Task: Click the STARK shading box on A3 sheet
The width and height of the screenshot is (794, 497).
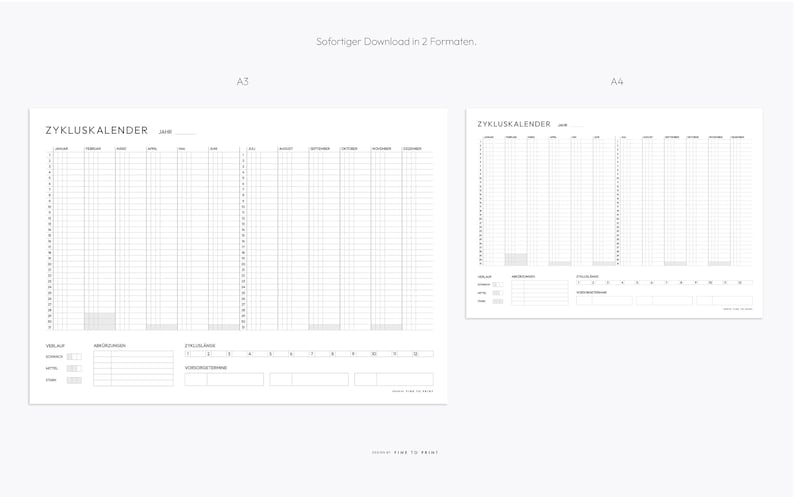Action: tap(74, 380)
